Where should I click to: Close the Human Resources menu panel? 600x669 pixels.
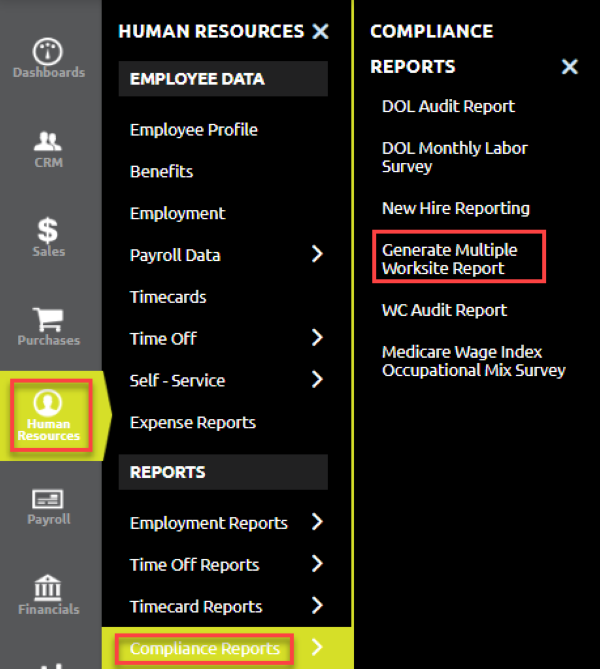pos(320,31)
